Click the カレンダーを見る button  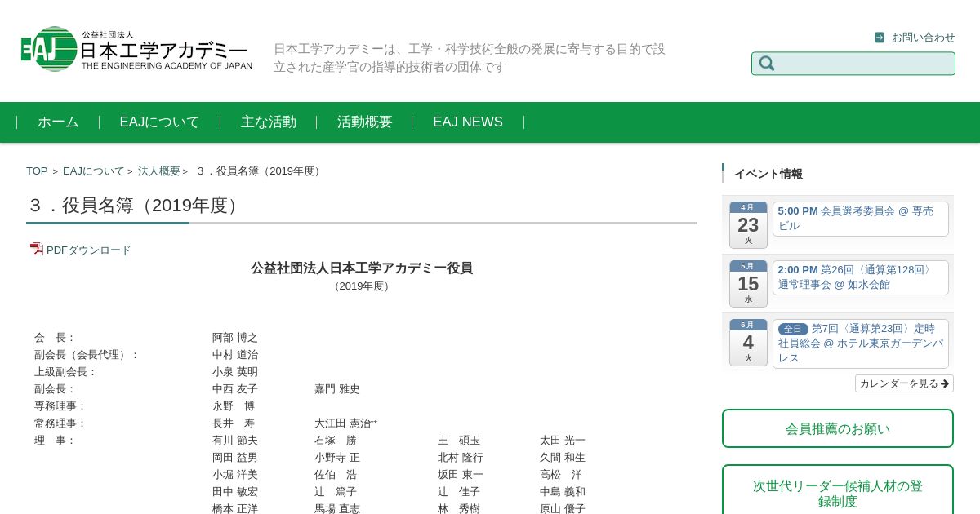tap(904, 383)
